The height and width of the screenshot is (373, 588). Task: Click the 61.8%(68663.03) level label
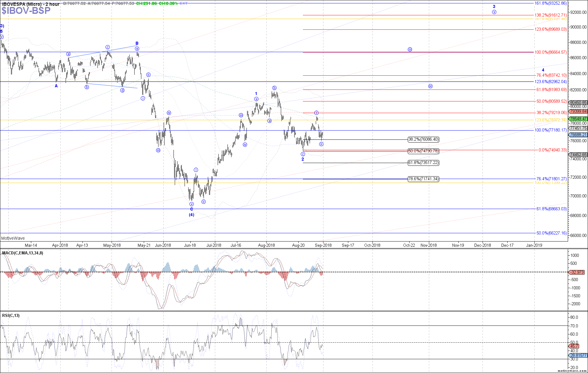[x=552, y=209]
